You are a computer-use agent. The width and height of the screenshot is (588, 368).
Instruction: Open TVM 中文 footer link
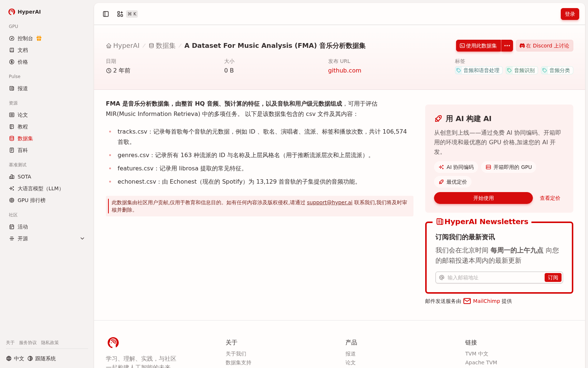[x=477, y=354]
